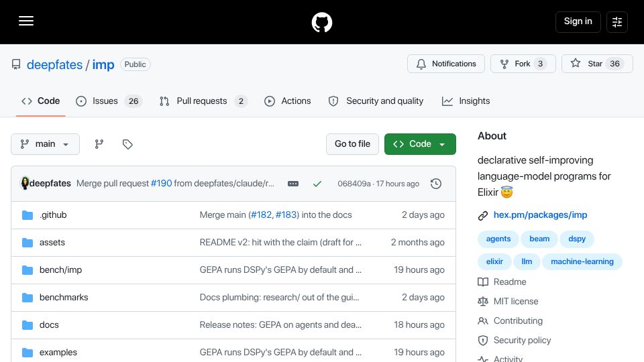The width and height of the screenshot is (644, 362).
Task: Open the Issues tab
Action: (x=109, y=101)
